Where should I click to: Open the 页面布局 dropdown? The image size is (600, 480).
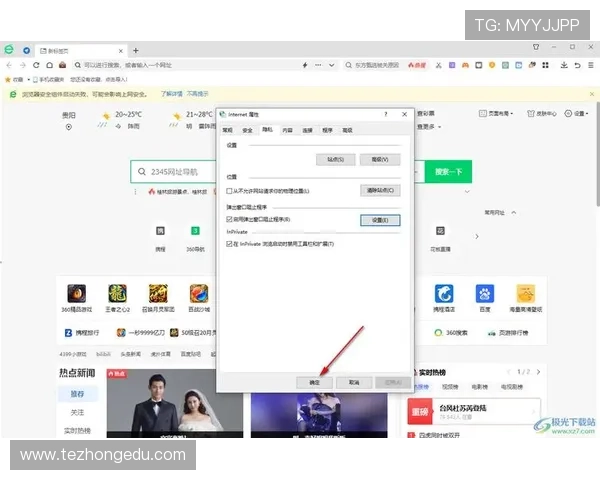point(496,113)
